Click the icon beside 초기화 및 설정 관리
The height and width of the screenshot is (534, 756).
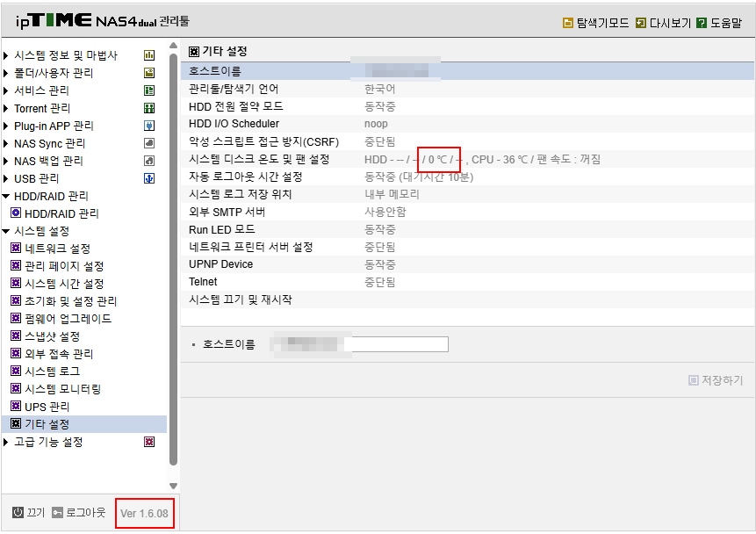click(x=16, y=300)
